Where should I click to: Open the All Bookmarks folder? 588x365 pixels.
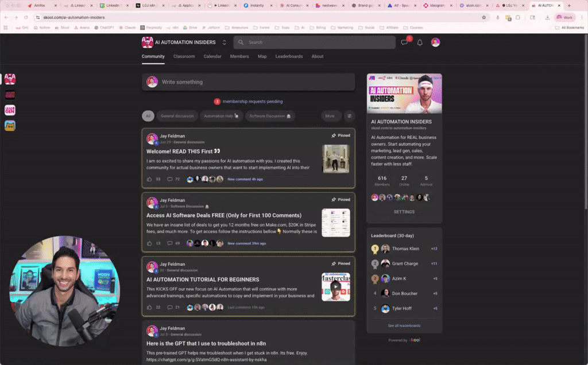570,28
